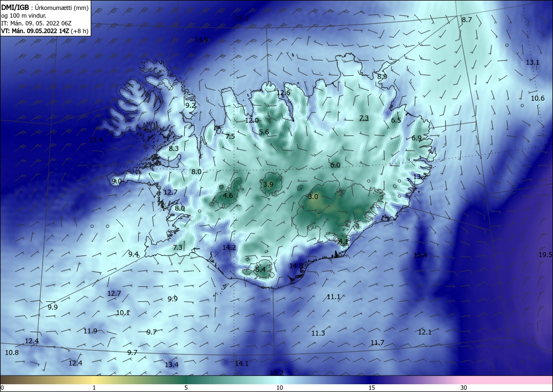Select the 30 tick on color scale
The image size is (553, 392).
(463, 388)
